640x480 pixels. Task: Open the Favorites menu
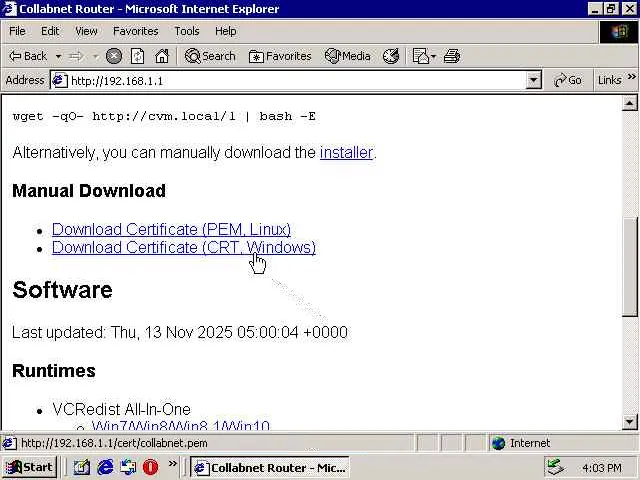click(136, 31)
